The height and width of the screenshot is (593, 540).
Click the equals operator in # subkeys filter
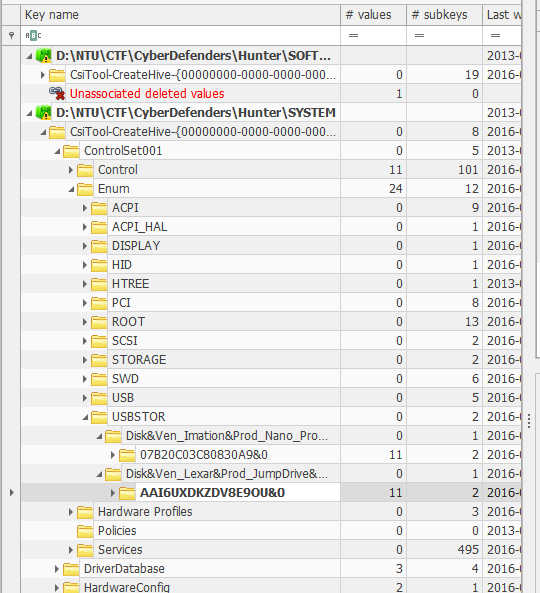(419, 36)
